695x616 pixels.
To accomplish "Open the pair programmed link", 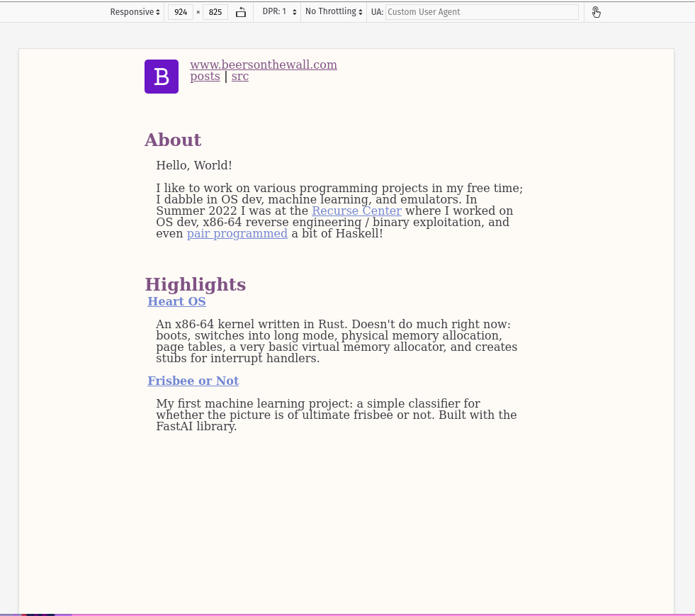I will coord(237,233).
